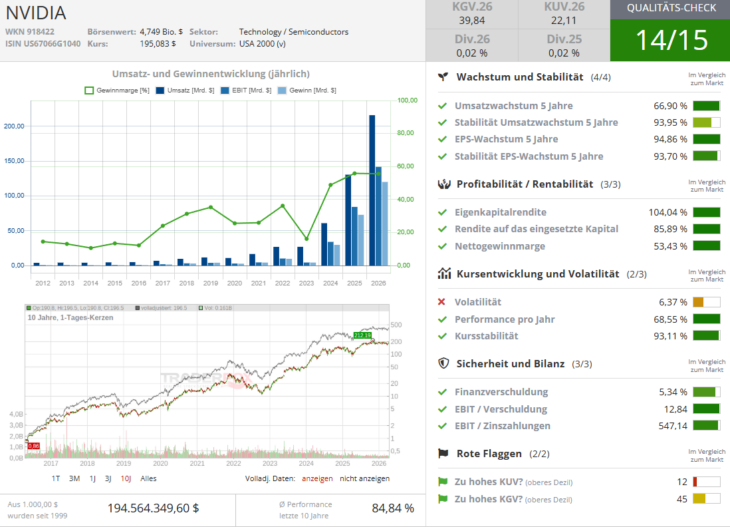This screenshot has width=730, height=527.
Task: Click the Kursentwicklung und Volatilität chart icon
Action: click(443, 274)
